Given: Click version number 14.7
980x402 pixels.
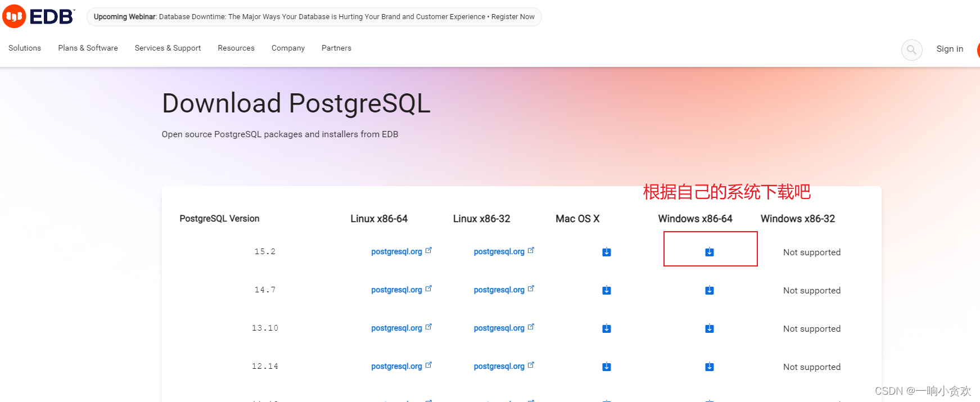Looking at the screenshot, I should [265, 290].
